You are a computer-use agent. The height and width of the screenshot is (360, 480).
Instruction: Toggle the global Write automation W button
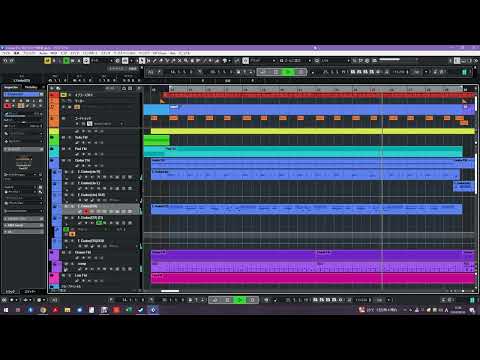tap(73, 61)
